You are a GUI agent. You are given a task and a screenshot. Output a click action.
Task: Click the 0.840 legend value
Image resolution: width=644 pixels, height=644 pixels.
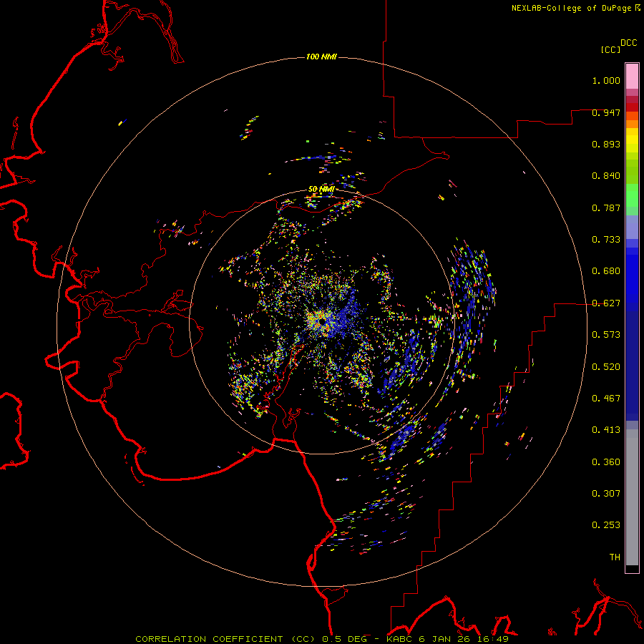point(606,176)
